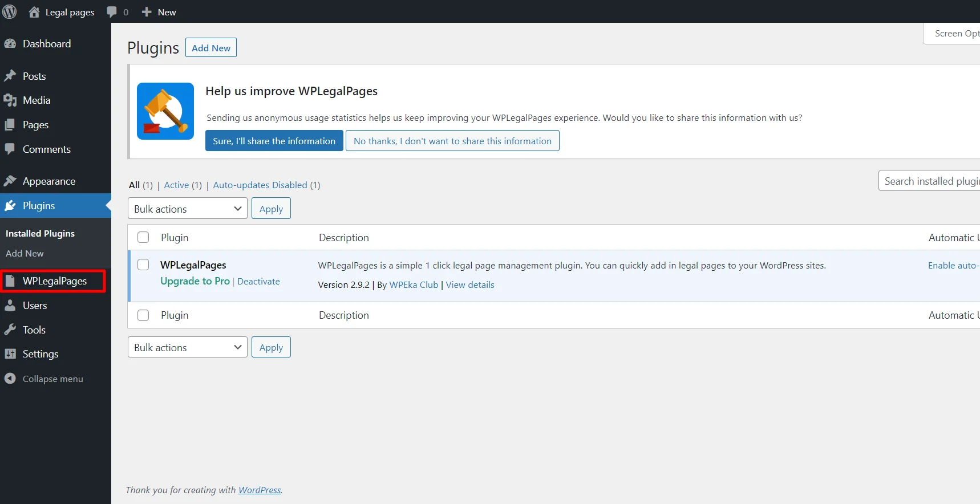Screen dimensions: 980x504
Task: Click the WPLegalPages plugin name
Action: 193,265
